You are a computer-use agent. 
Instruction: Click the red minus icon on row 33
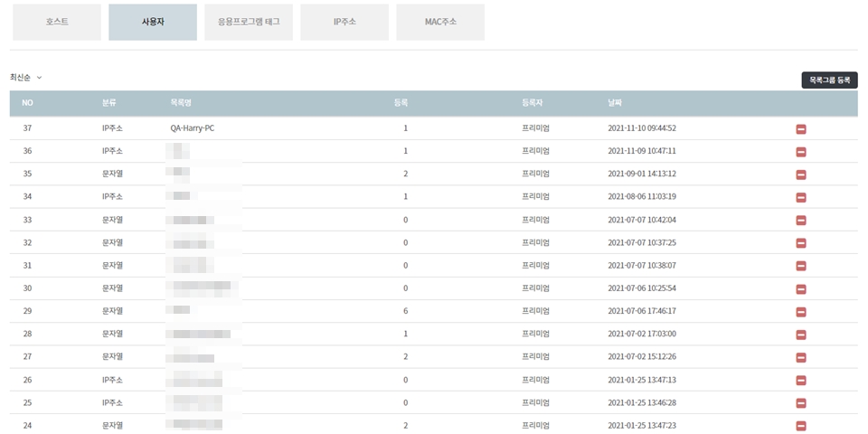click(x=801, y=221)
